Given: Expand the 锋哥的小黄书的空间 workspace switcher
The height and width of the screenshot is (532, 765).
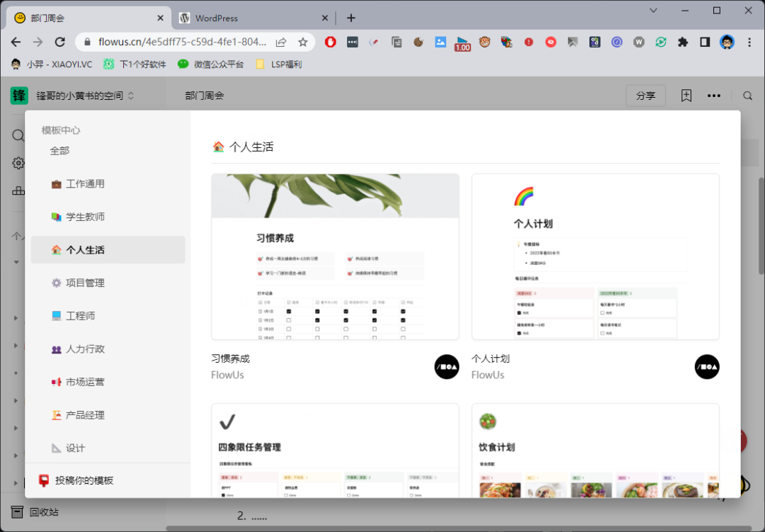Looking at the screenshot, I should coord(84,96).
